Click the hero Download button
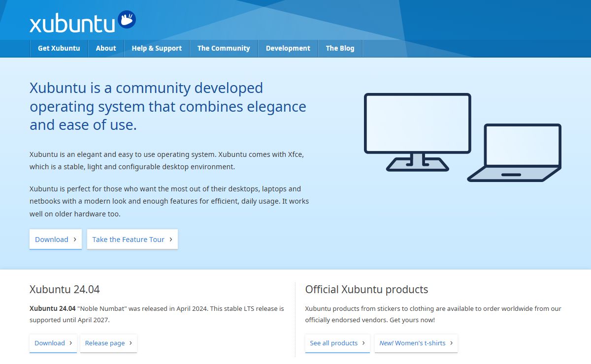This screenshot has width=591, height=364. (56, 240)
